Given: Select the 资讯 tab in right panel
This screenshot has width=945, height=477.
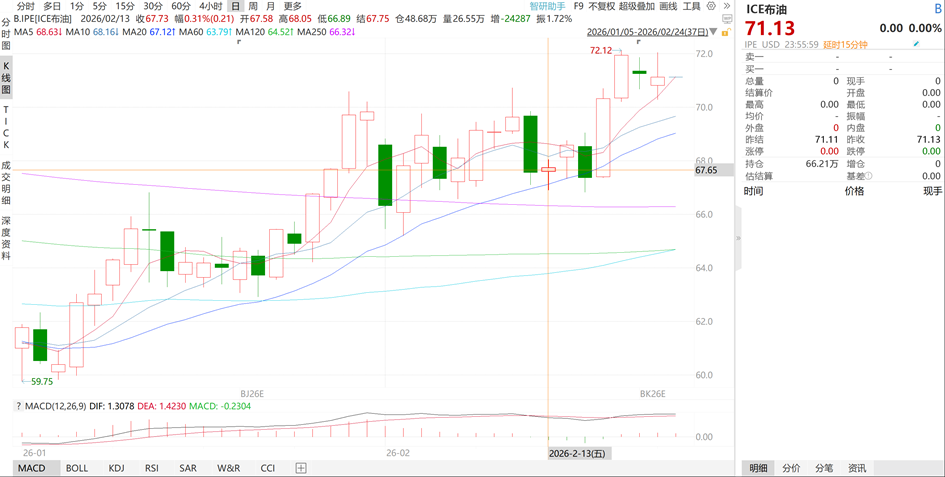Looking at the screenshot, I should [x=857, y=468].
